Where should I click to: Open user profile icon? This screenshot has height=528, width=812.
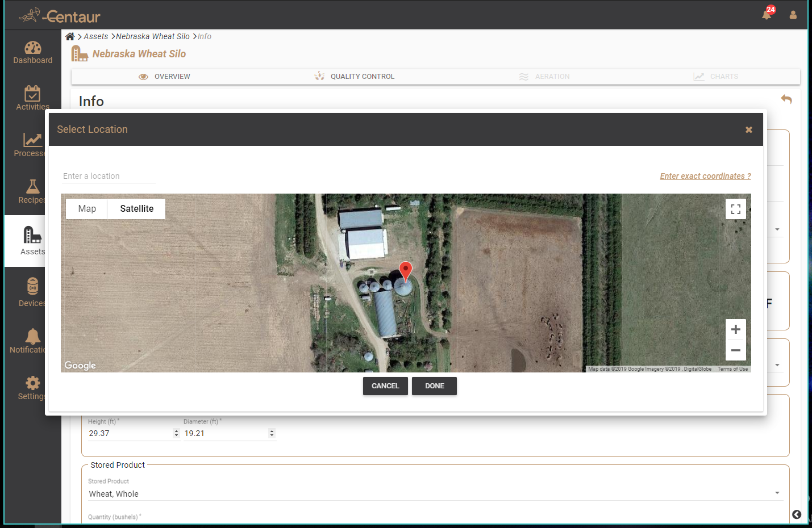coord(793,15)
